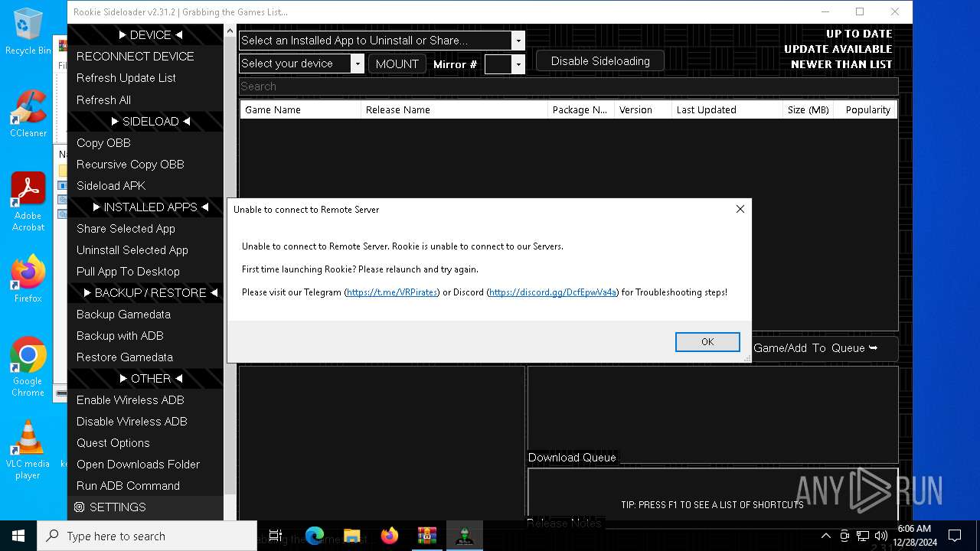Close the Unable to connect dialog

click(x=740, y=209)
